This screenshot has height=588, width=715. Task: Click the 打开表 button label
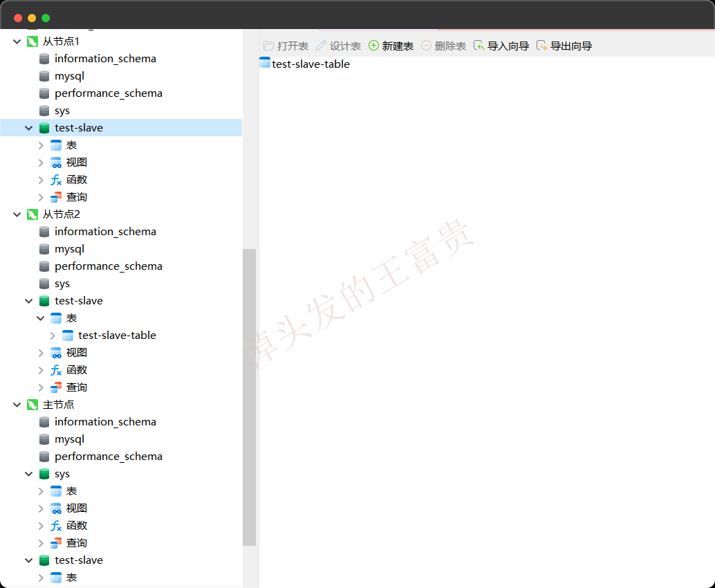(x=292, y=46)
